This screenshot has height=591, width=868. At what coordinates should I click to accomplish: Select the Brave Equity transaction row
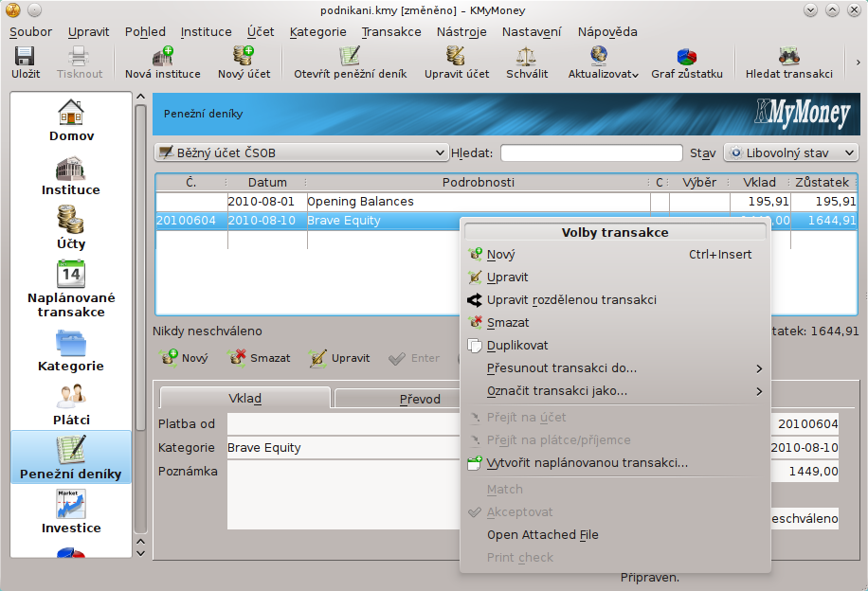(x=308, y=221)
